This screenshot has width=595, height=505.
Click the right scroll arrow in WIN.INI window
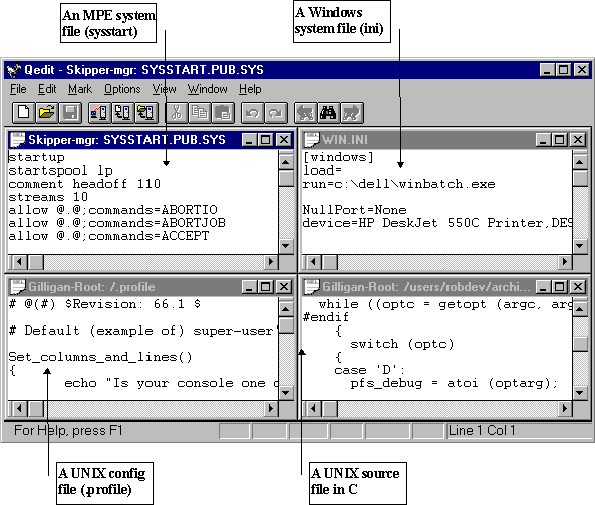click(x=565, y=261)
